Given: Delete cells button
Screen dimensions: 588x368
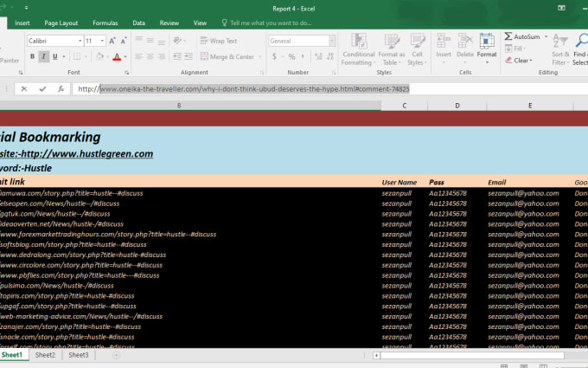Looking at the screenshot, I should pyautogui.click(x=465, y=48).
